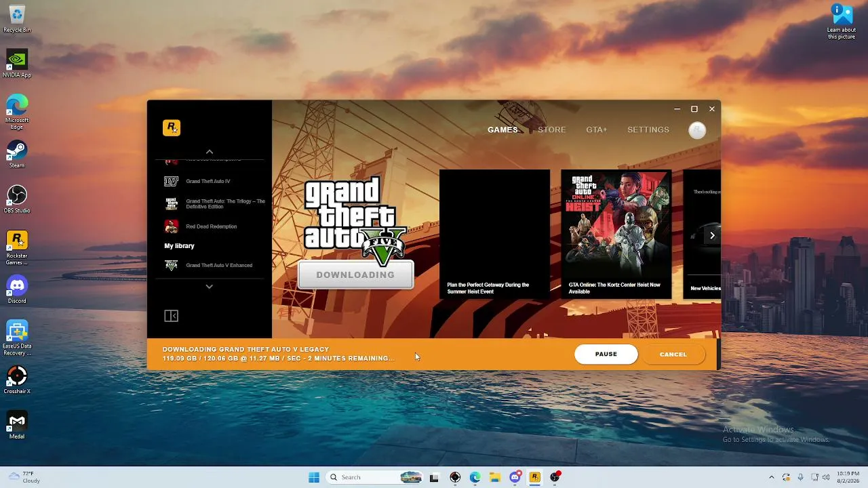Click the Learn about this picture icon
The image size is (868, 488).
click(x=842, y=22)
